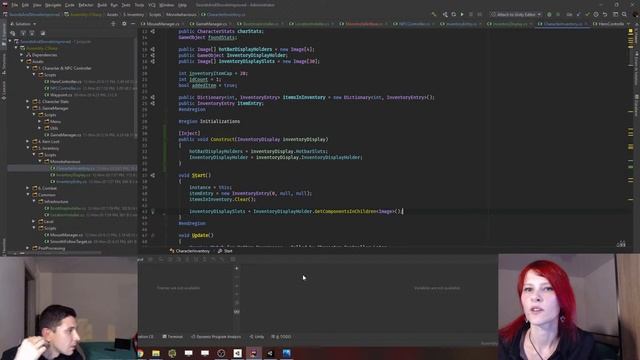Open Solution Explorer settings gear
This screenshot has height=360, width=640.
click(124, 24)
